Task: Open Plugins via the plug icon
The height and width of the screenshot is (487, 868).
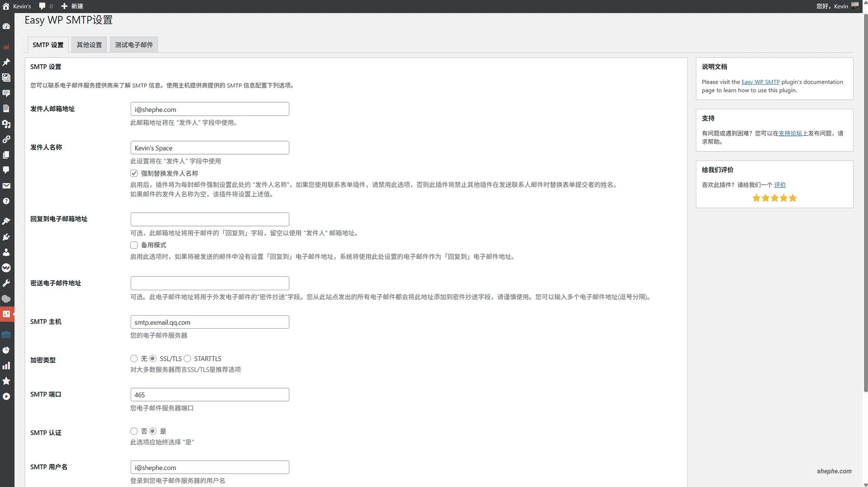Action: (6, 237)
